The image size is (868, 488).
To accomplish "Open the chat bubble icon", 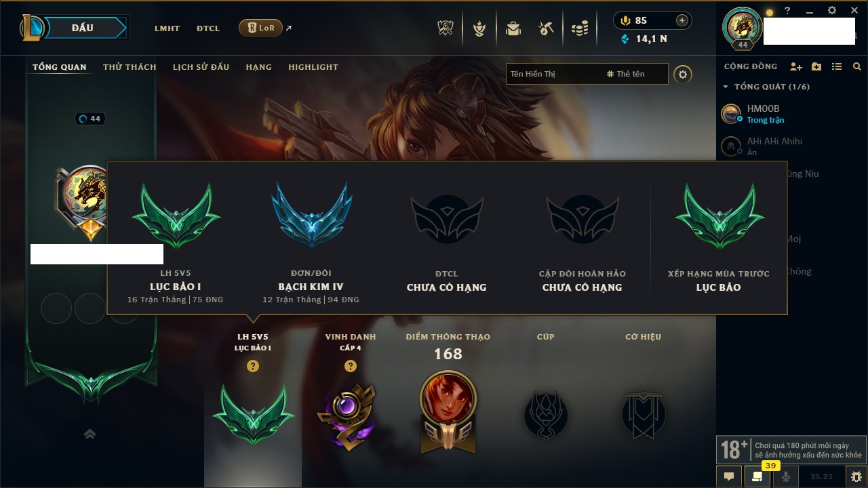I will click(729, 476).
